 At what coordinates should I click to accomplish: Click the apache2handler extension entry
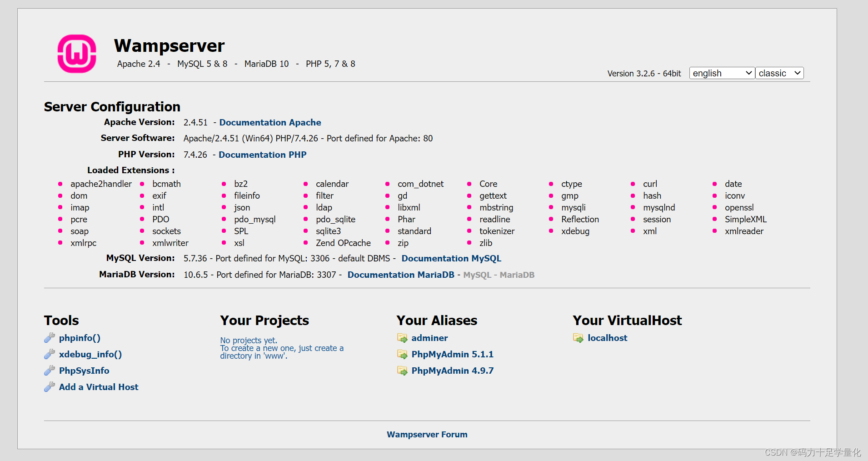[x=101, y=184]
